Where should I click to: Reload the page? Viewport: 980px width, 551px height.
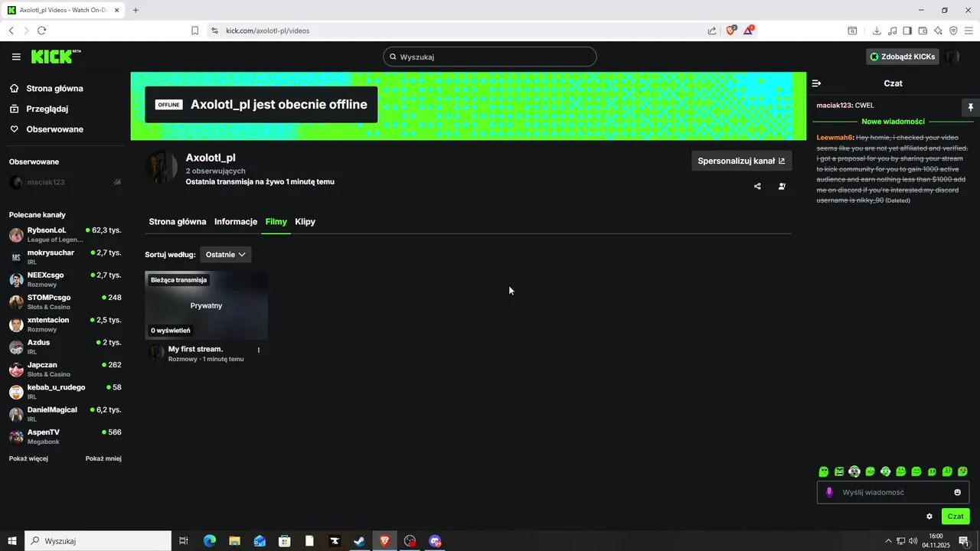[41, 31]
